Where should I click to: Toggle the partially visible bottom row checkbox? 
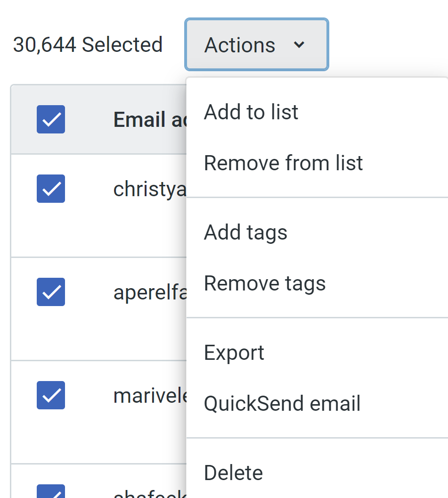51,492
